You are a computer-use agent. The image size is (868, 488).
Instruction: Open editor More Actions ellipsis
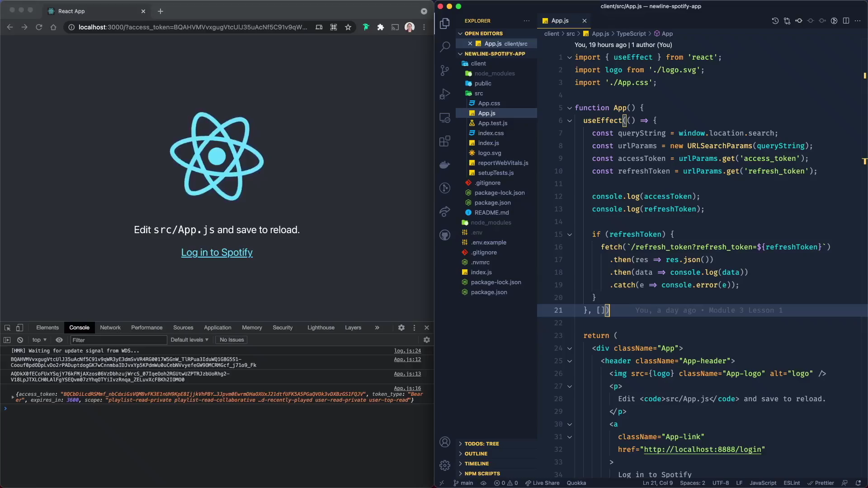coord(858,21)
